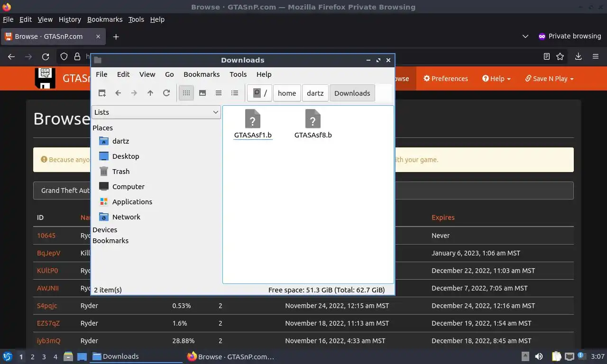The width and height of the screenshot is (607, 364).
Task: Open the file manager Tools menu
Action: pos(238,74)
